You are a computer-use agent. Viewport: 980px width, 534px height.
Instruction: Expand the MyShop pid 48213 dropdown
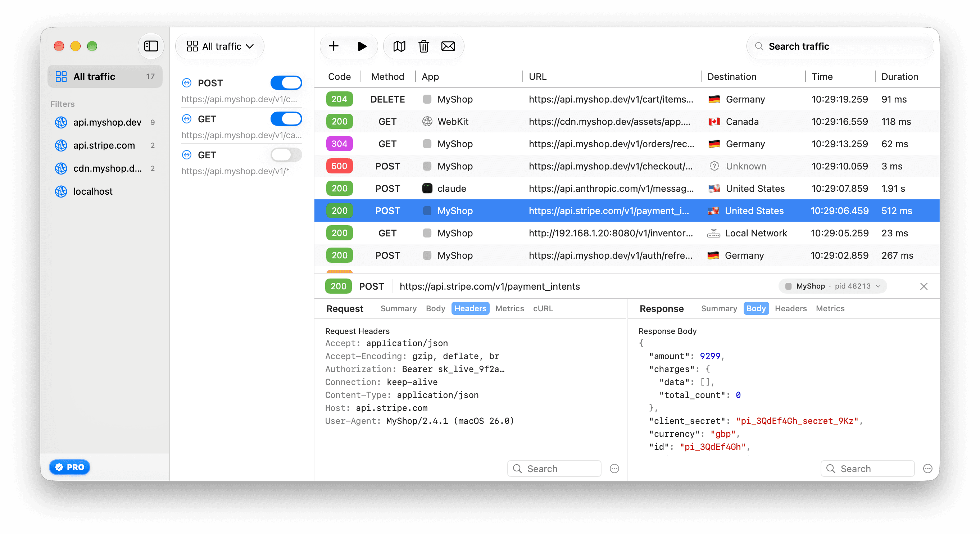[x=833, y=286]
